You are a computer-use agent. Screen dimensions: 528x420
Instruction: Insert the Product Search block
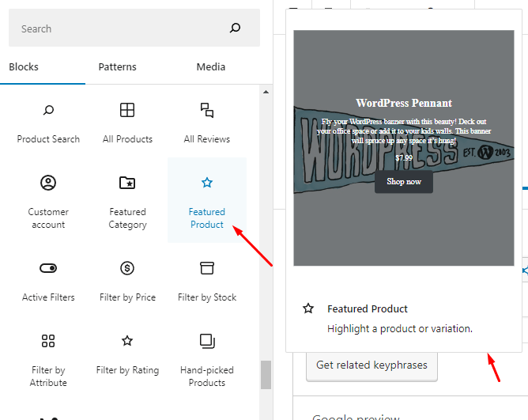(48, 122)
